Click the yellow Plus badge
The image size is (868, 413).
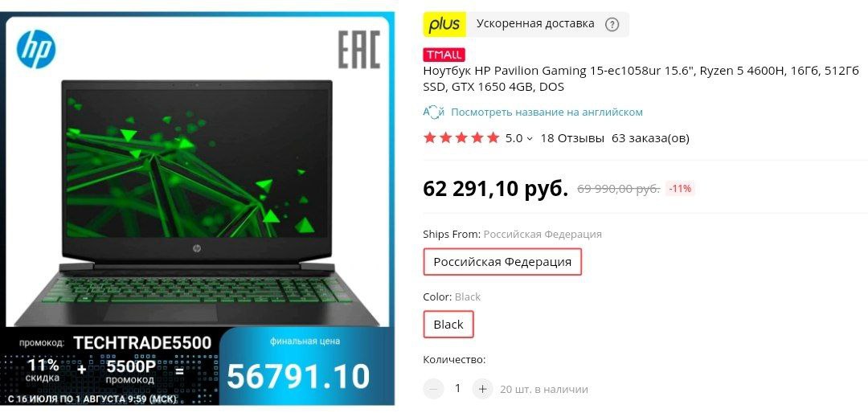tap(444, 24)
